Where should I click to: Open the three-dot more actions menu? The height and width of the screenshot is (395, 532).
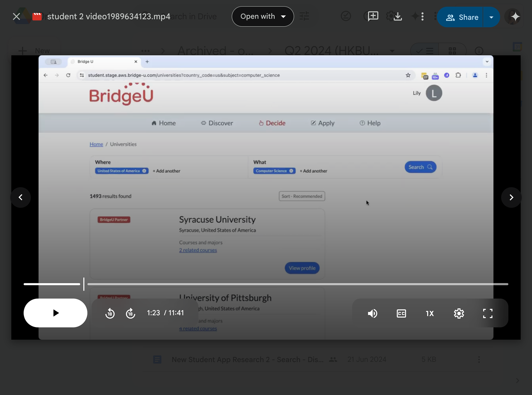[x=422, y=17]
